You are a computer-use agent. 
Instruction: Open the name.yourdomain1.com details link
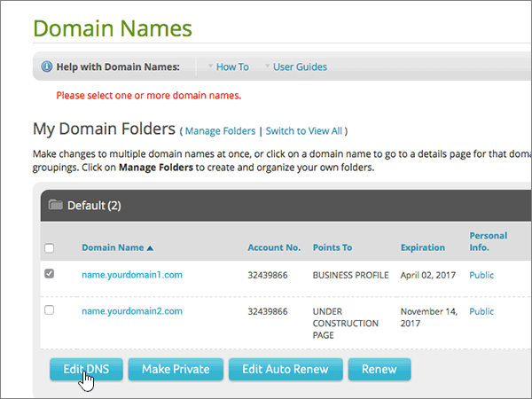tap(132, 275)
